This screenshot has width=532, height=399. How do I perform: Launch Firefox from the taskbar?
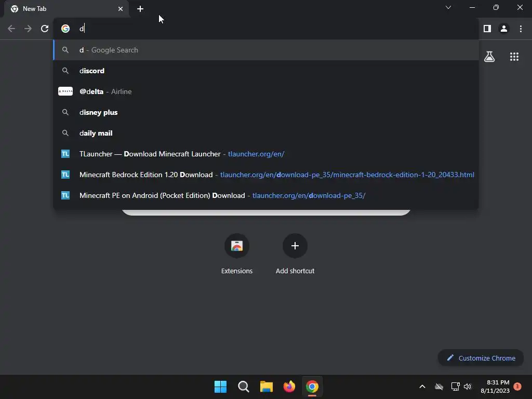[289, 387]
